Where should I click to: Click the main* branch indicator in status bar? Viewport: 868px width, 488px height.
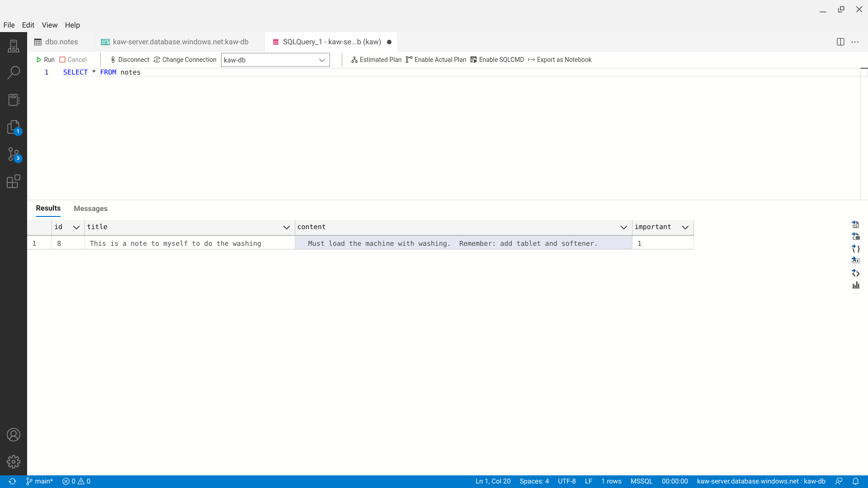[x=39, y=481]
